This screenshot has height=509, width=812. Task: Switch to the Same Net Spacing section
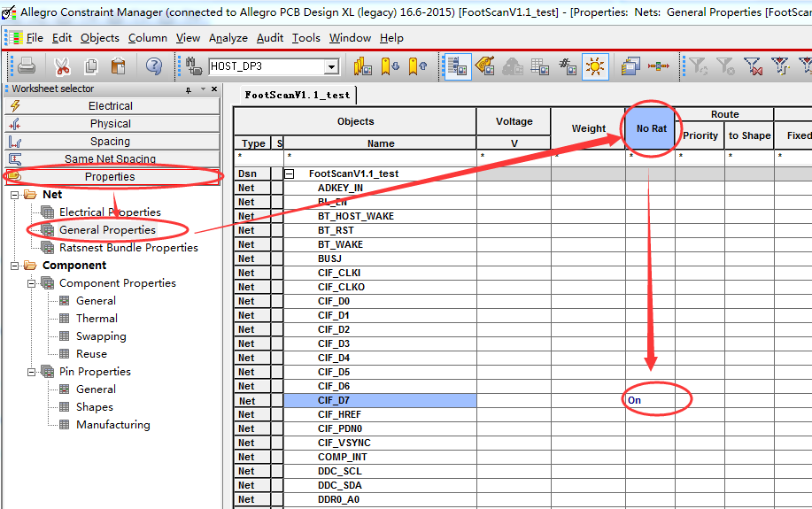(x=111, y=159)
